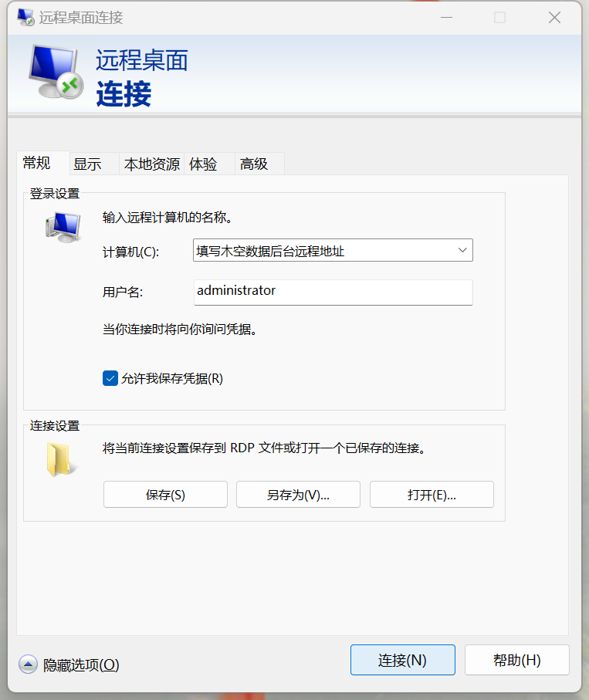Toggle 允许我保存凭据 checkbox

pyautogui.click(x=110, y=378)
